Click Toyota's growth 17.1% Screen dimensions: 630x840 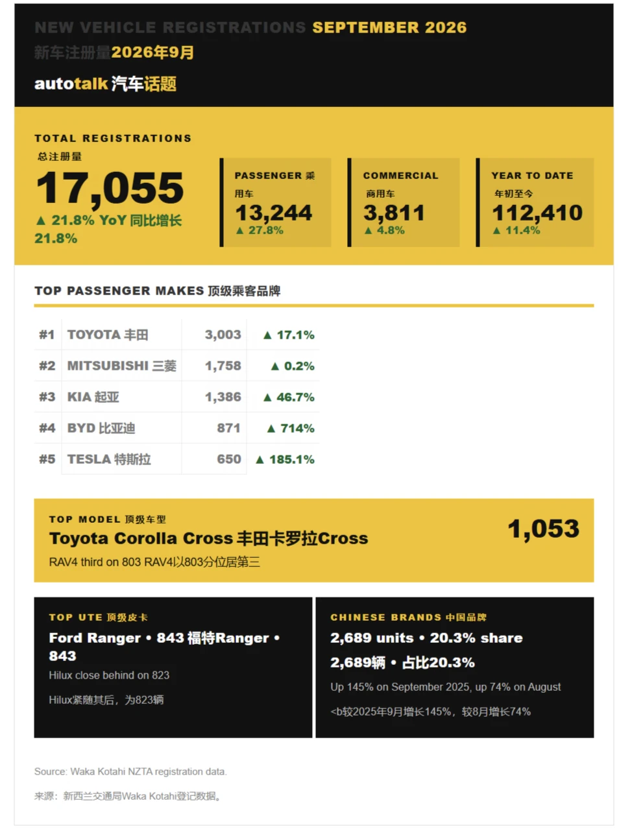289,335
